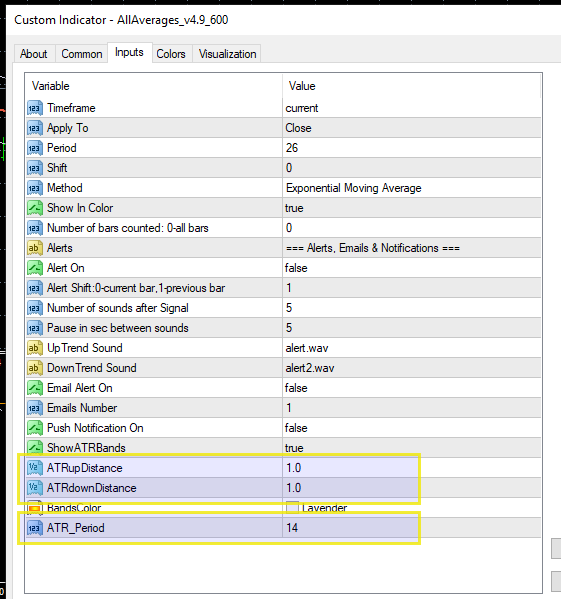561x599 pixels.
Task: Switch to the Common tab
Action: point(82,54)
